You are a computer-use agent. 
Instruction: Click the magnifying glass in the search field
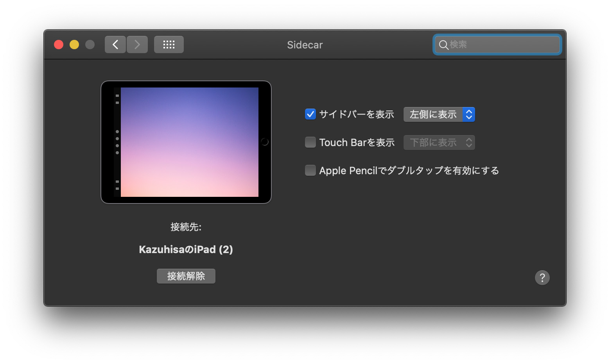444,45
